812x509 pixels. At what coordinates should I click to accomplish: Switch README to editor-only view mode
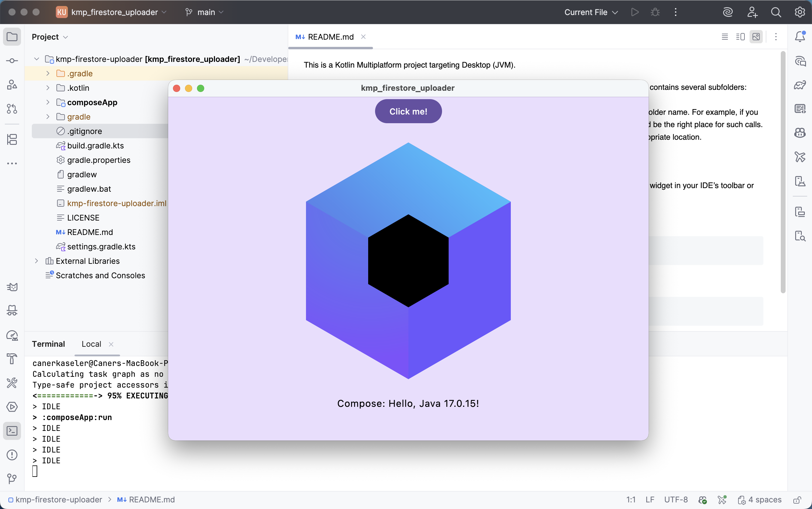725,37
